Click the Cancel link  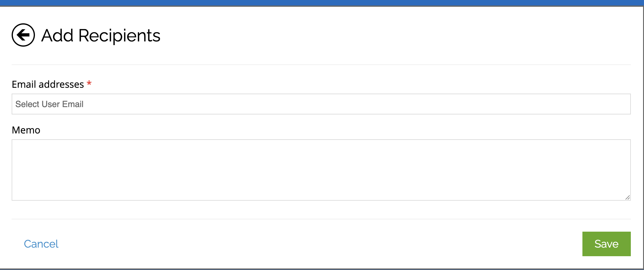click(41, 244)
